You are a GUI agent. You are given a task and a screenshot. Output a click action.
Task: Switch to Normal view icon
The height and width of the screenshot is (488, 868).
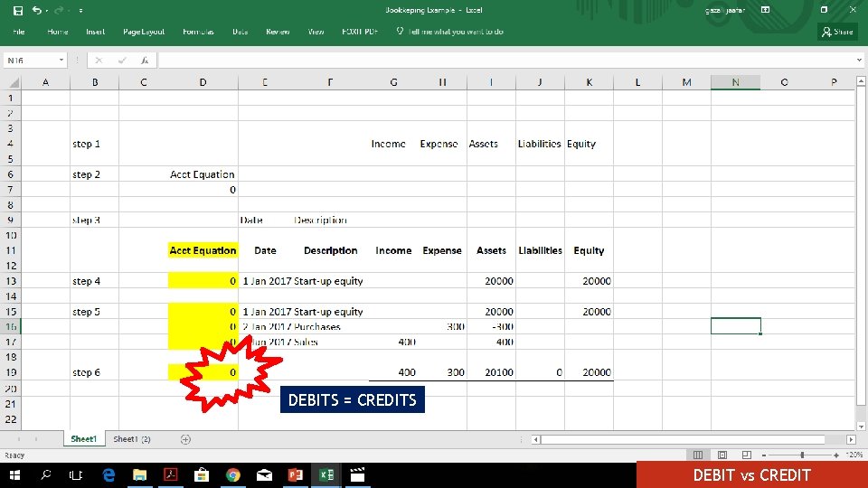click(x=698, y=455)
